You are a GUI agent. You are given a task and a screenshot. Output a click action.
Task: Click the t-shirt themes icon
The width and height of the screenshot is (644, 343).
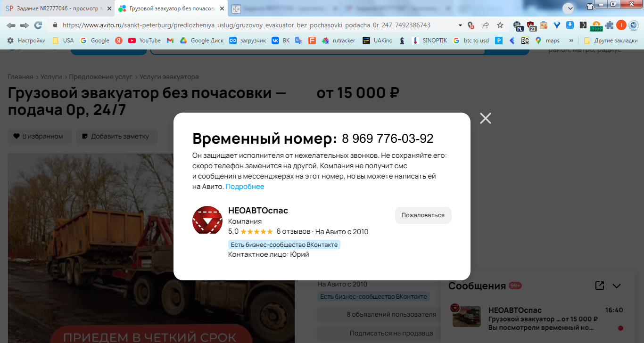coord(590,7)
